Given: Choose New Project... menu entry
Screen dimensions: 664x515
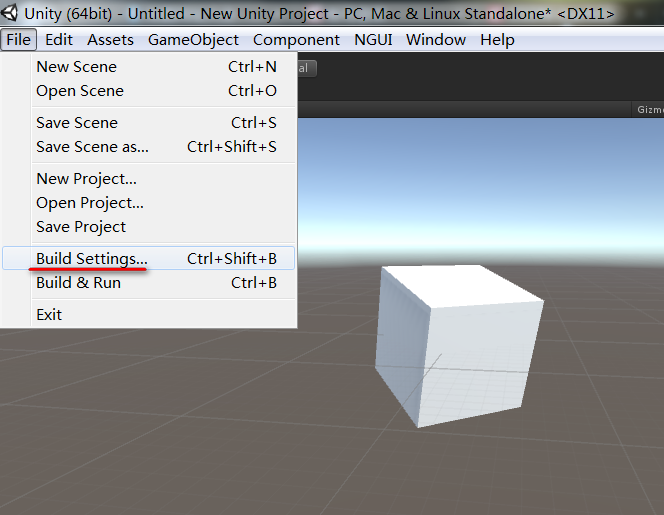Looking at the screenshot, I should pos(148,179).
